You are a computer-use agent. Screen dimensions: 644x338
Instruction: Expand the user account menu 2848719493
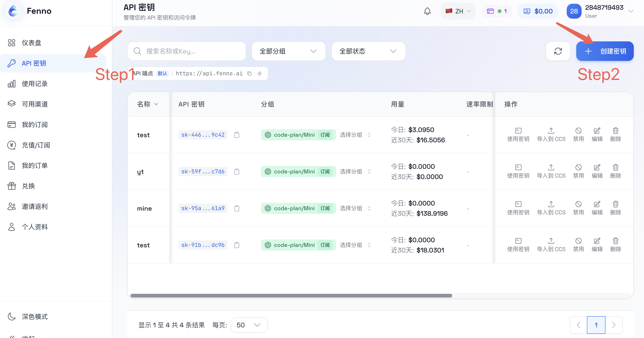tap(600, 11)
